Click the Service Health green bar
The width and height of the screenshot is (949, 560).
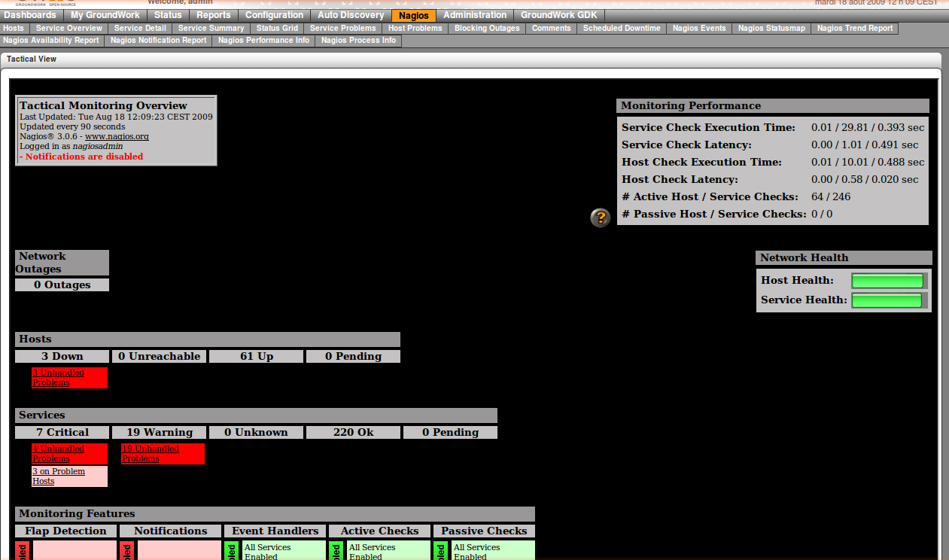(x=887, y=300)
